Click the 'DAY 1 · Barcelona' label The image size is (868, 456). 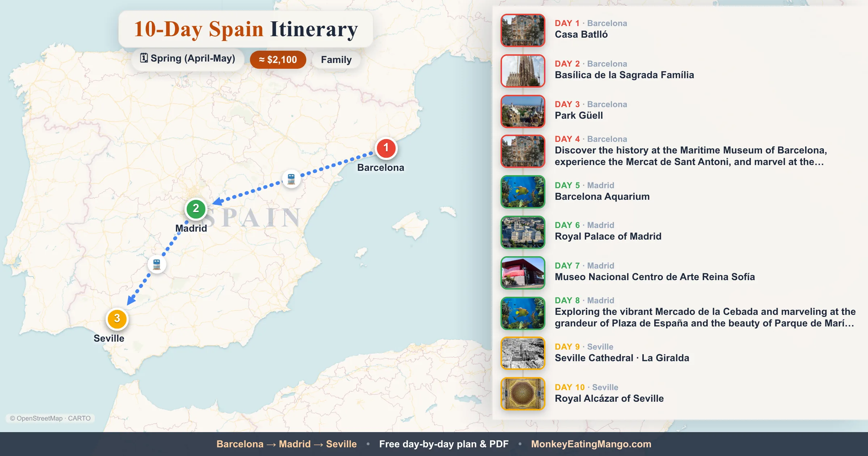(x=591, y=23)
